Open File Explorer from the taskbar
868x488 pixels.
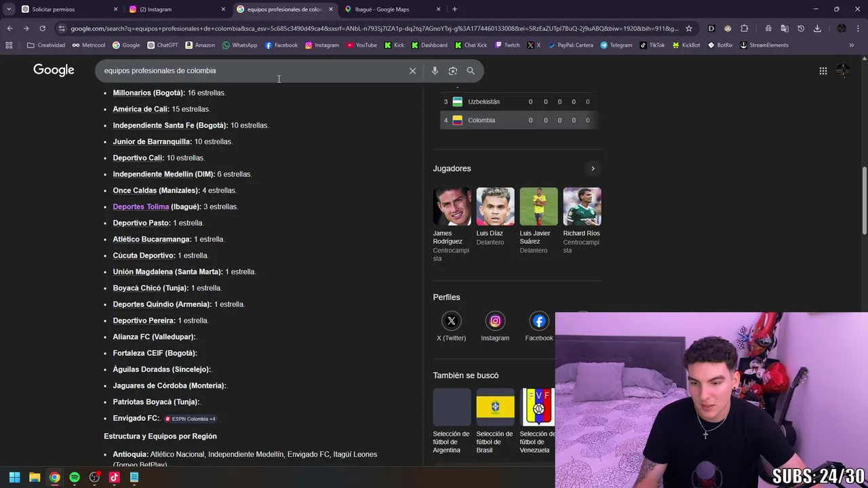[x=35, y=477]
